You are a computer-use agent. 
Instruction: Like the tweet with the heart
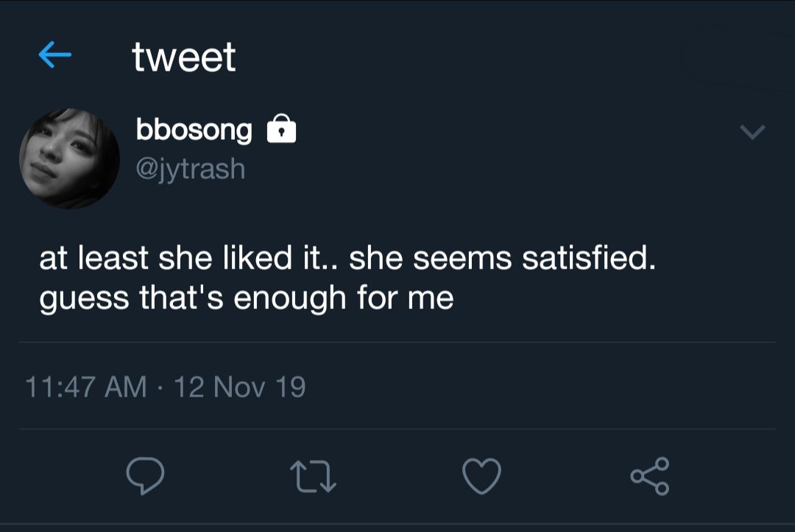pyautogui.click(x=481, y=475)
